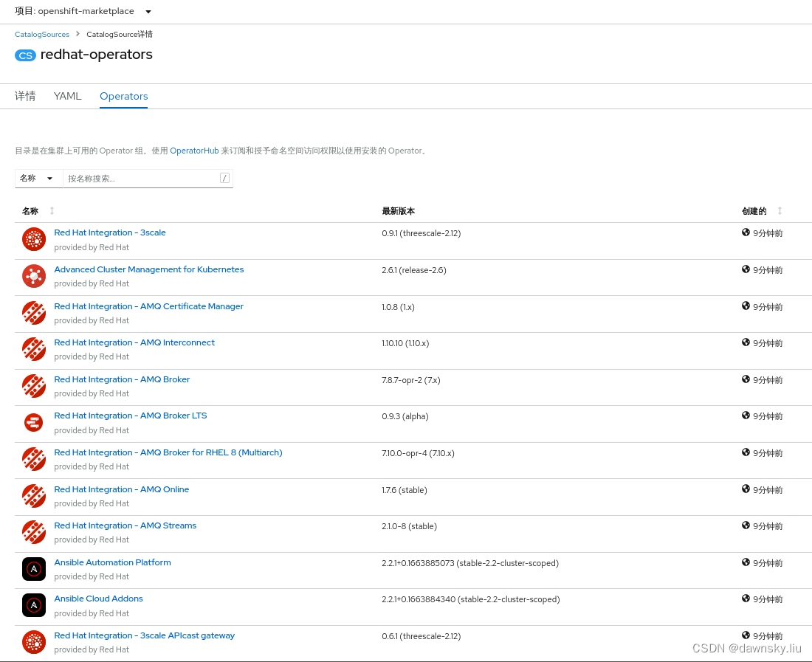Click globe icon in Ansible Automation Platform row
The width and height of the screenshot is (812, 662).
coord(746,562)
